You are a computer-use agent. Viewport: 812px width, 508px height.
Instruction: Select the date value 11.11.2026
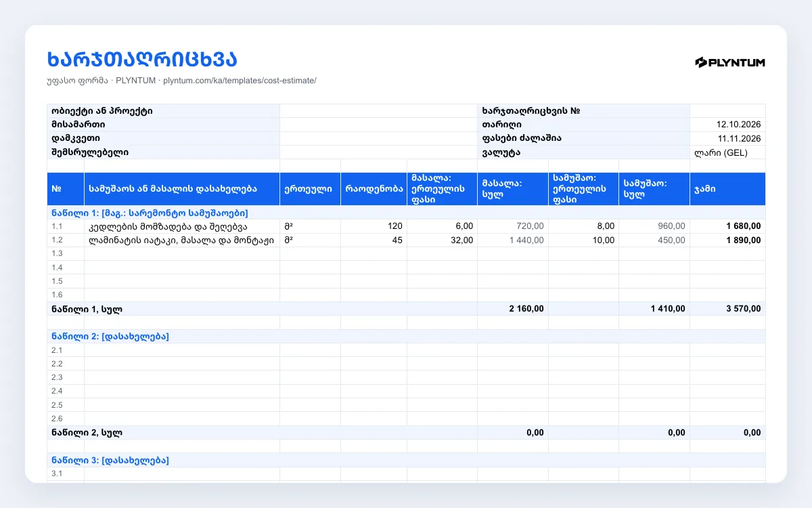727,138
